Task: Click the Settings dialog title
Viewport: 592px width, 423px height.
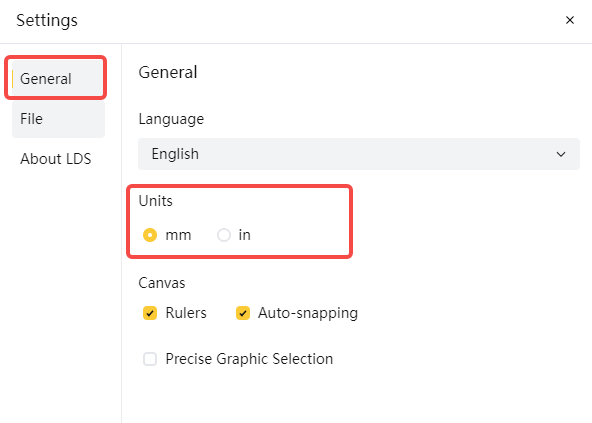Action: (47, 20)
